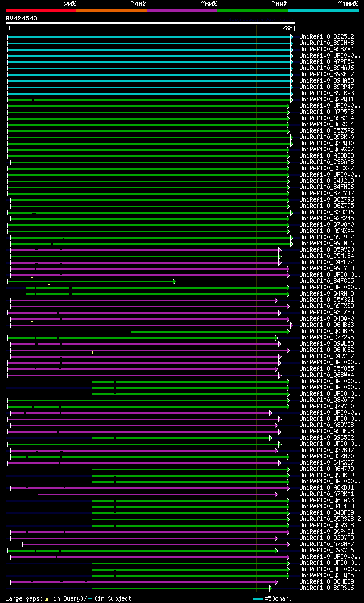This screenshot has height=603, width=364.
Task: Select the UniRef100_A9TYC3 label
Action: (x=327, y=268)
